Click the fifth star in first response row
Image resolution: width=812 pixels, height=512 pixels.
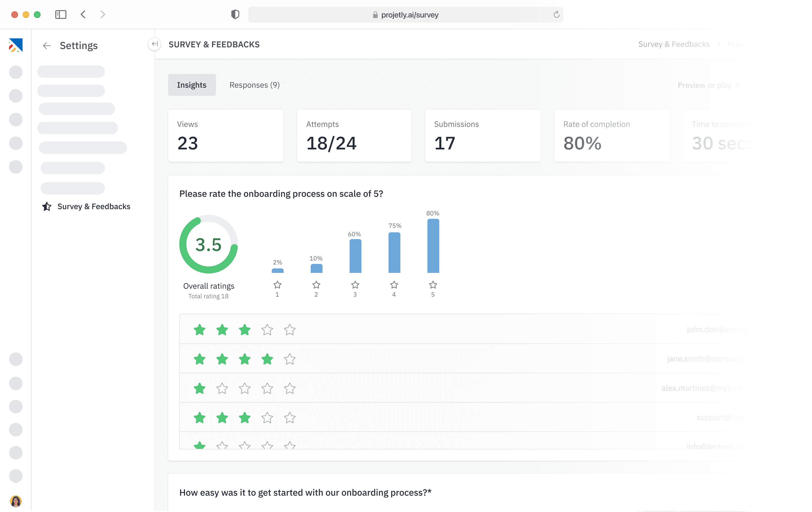click(x=290, y=330)
